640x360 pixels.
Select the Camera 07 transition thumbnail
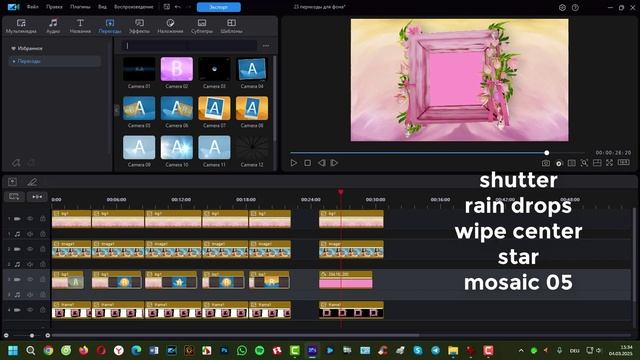coord(214,108)
